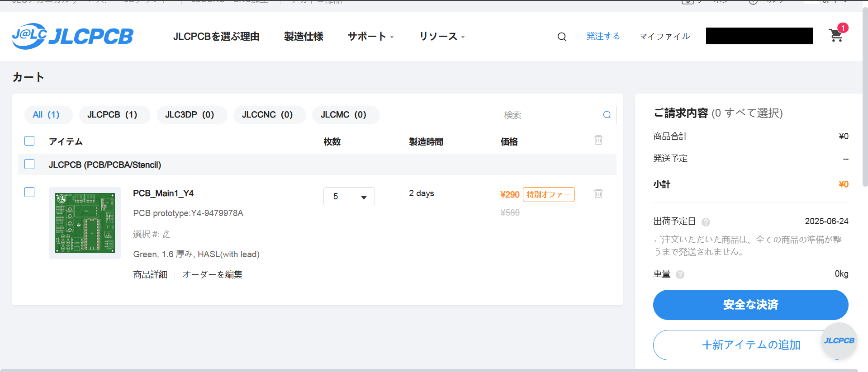Click the PCB_Main1_Y4 board thumbnail

pos(85,223)
